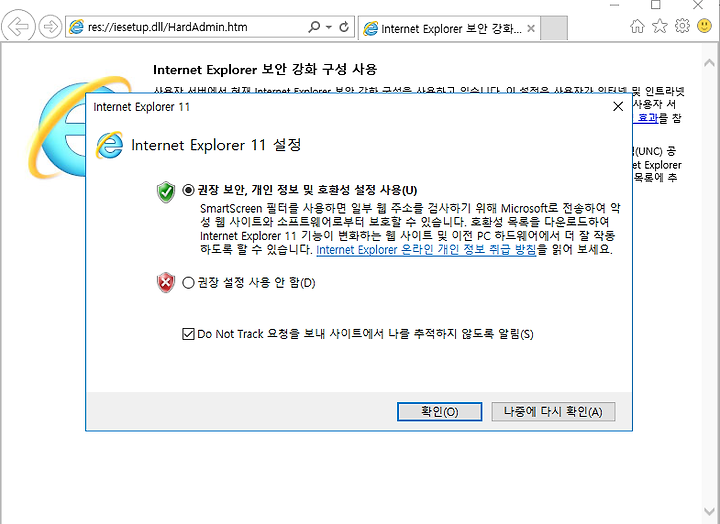Select 권장 보안, 개인 정보 및 호환성 설정 사용 radio
The height and width of the screenshot is (524, 720).
188,190
